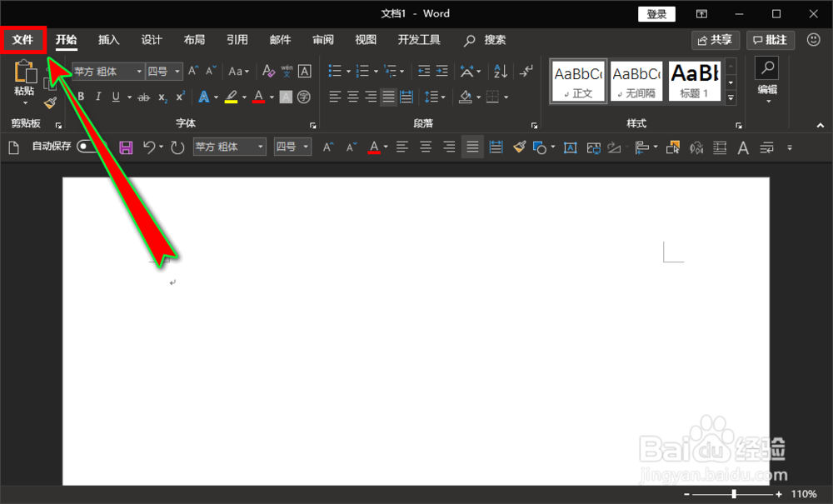
Task: Click Clear All Formatting icon
Action: 268,71
